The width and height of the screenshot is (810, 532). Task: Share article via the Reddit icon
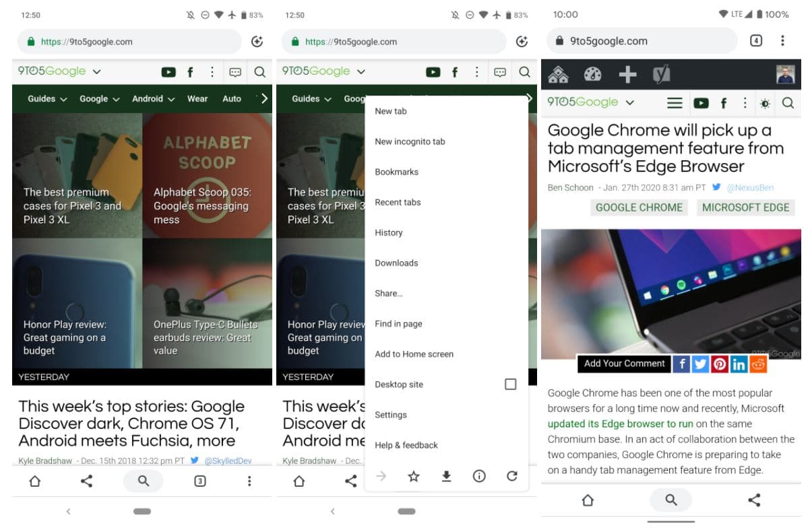[x=759, y=364]
